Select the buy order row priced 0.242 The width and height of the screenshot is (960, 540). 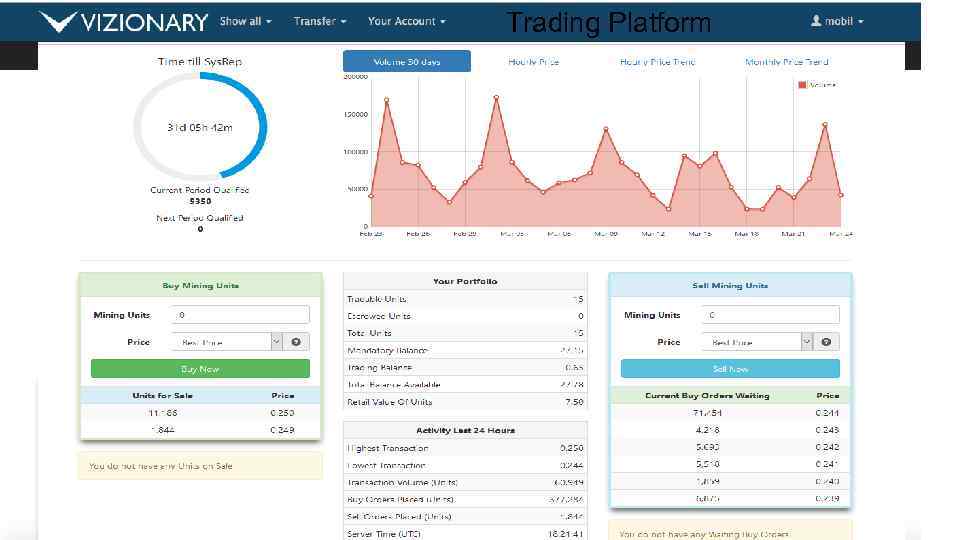(x=730, y=447)
